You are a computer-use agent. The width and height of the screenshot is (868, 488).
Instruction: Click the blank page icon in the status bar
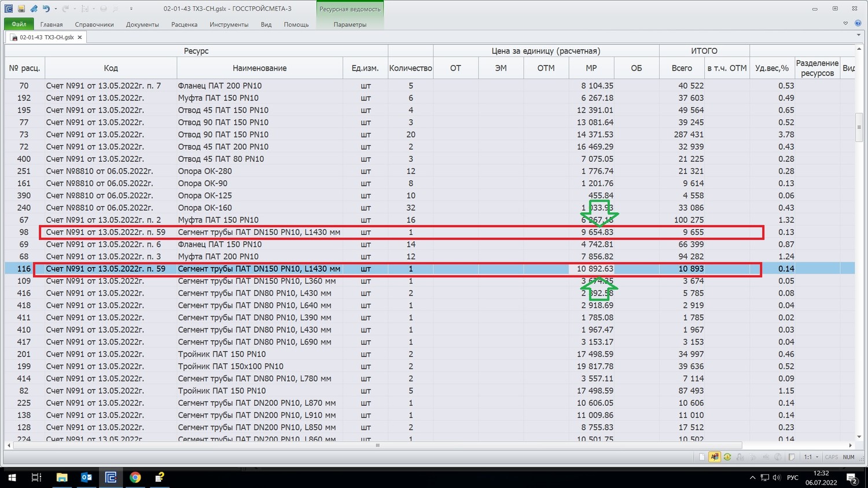point(702,457)
